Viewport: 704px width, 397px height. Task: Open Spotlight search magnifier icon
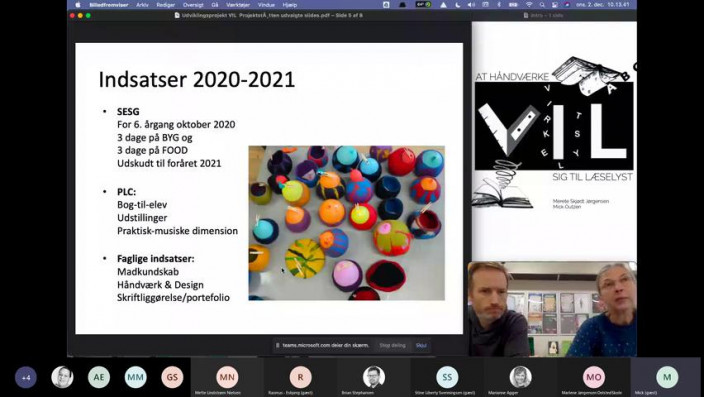pyautogui.click(x=542, y=4)
